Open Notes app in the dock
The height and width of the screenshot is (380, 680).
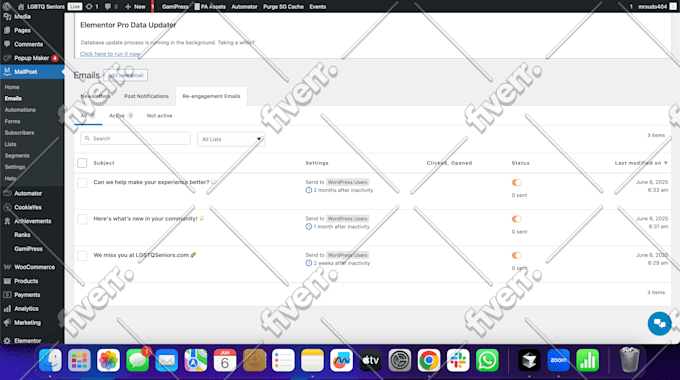(312, 360)
